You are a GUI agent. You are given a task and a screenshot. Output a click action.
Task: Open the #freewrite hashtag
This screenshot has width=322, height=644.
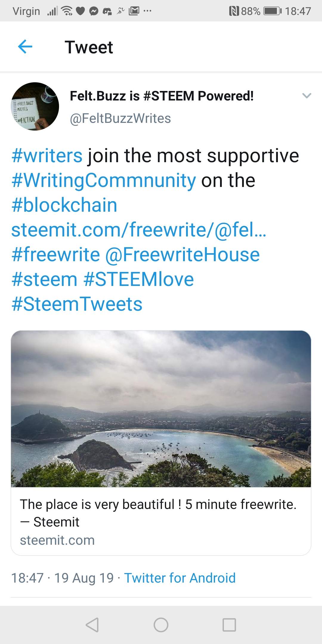click(56, 255)
